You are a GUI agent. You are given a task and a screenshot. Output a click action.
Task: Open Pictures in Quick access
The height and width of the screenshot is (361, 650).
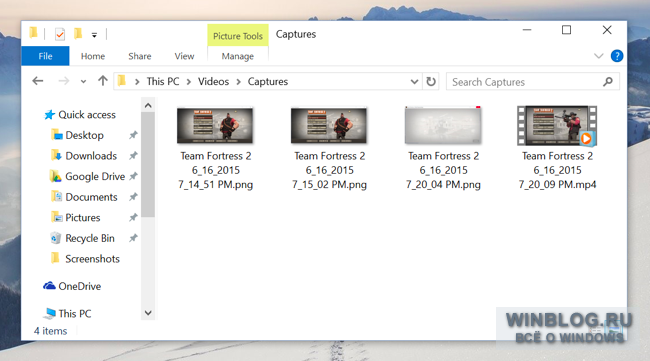[x=82, y=218]
